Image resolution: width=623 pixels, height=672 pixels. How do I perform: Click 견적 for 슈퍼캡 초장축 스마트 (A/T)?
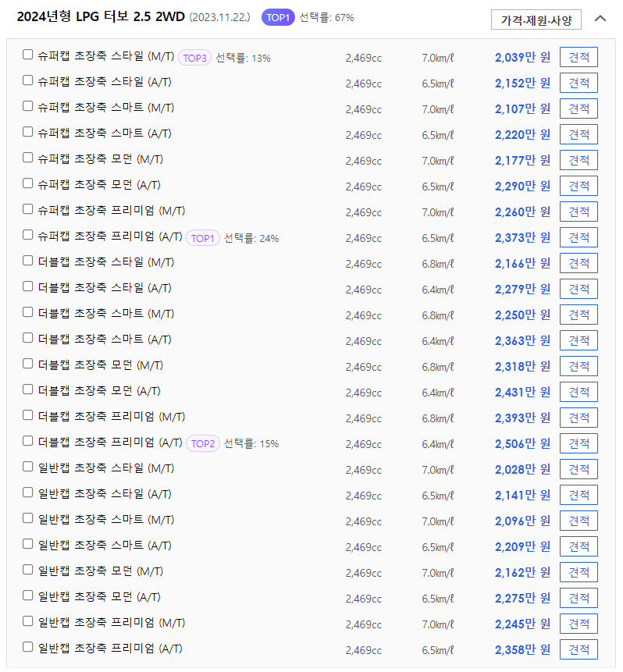(x=578, y=134)
